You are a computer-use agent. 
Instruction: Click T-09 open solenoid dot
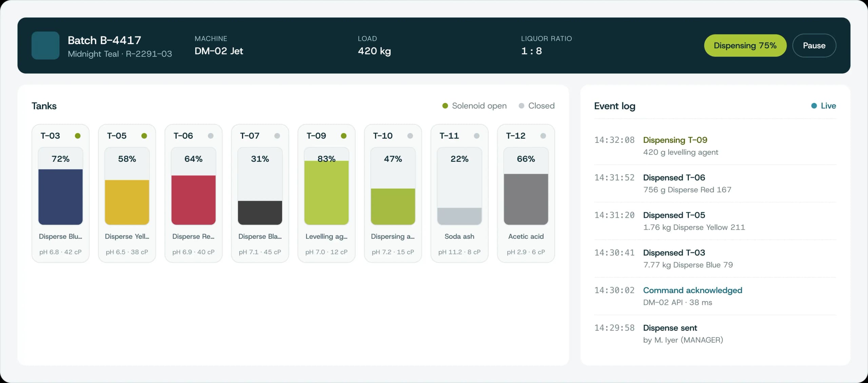pos(343,136)
